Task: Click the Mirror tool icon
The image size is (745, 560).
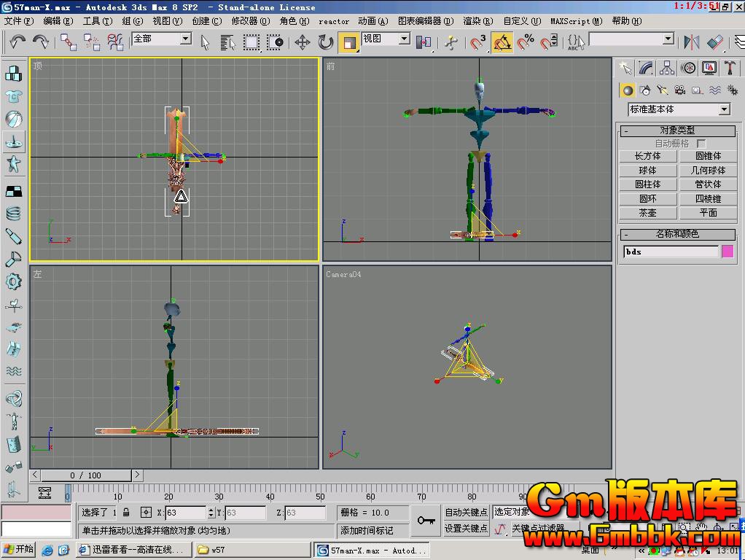Action: coord(691,42)
